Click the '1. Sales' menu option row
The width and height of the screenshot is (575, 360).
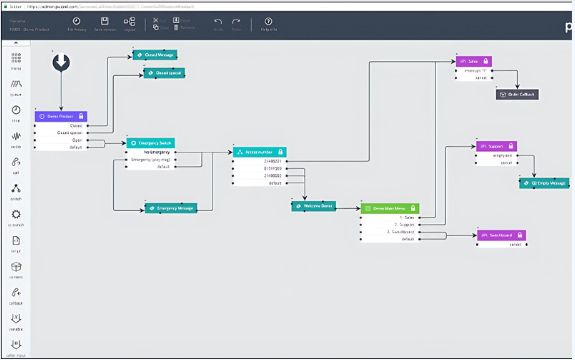pyautogui.click(x=390, y=217)
